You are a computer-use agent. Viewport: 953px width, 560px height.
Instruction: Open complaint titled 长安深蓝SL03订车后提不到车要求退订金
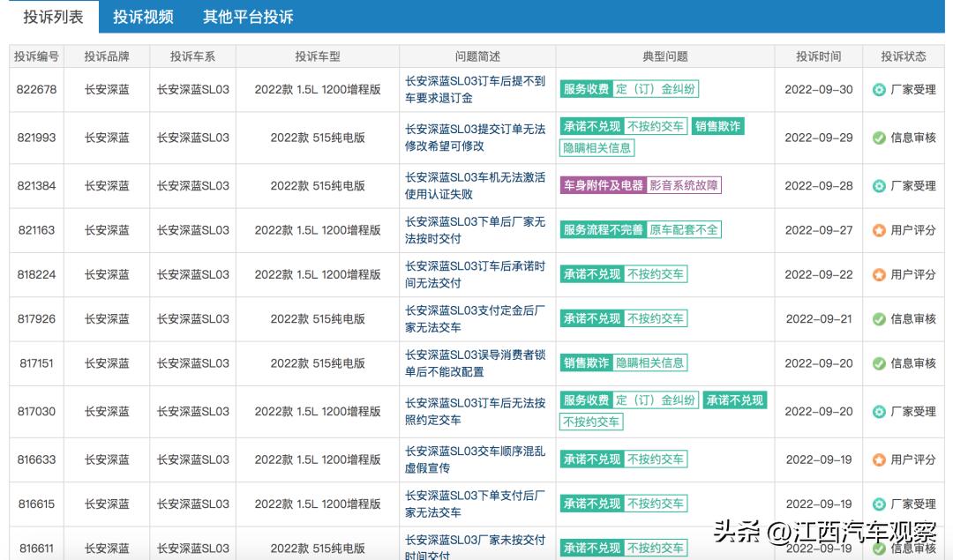pyautogui.click(x=476, y=89)
